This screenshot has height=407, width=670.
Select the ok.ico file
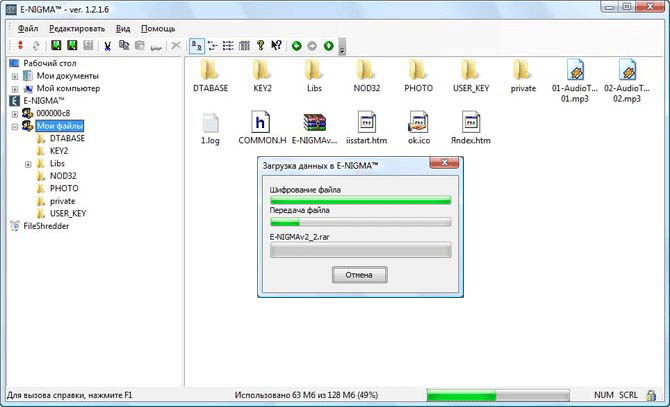point(419,128)
